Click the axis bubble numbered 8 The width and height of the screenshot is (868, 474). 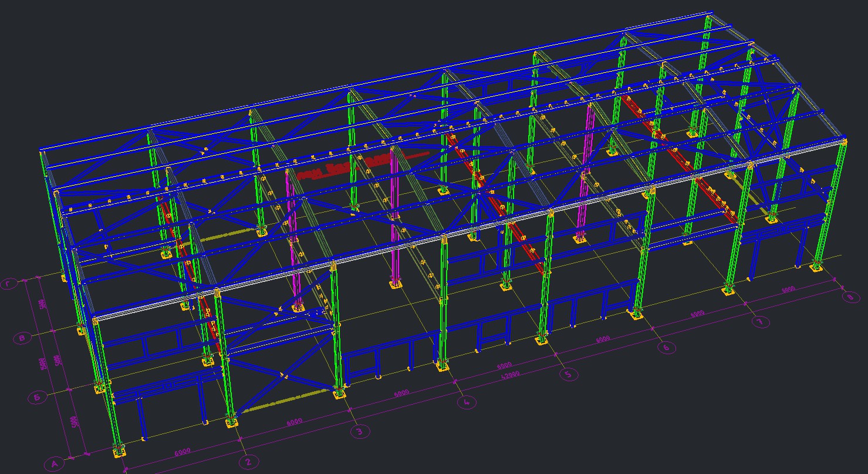[x=850, y=297]
